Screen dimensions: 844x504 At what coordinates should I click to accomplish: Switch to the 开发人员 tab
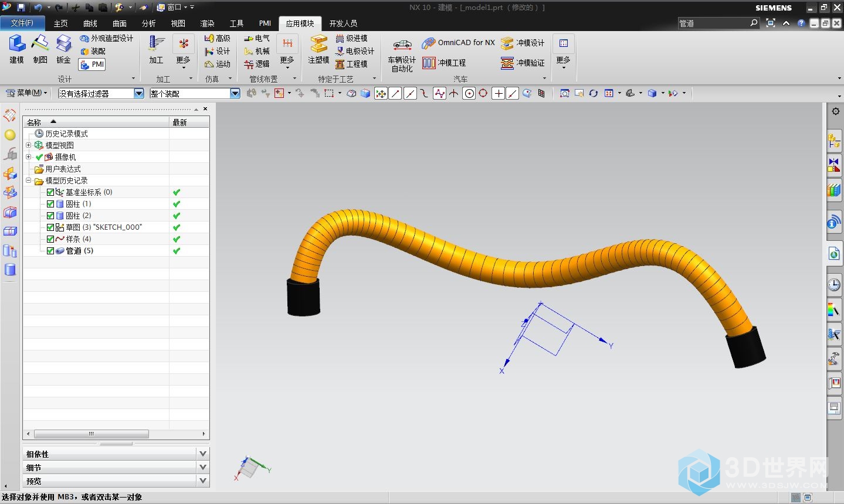tap(343, 23)
